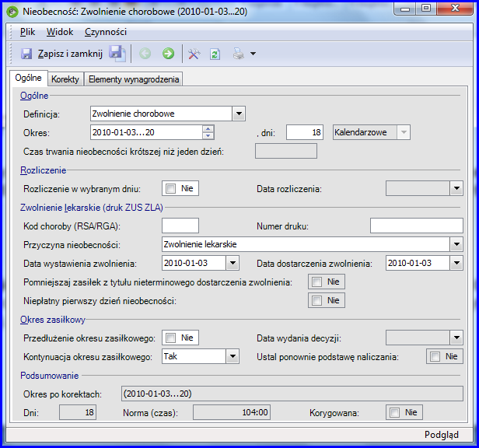Open the printer options dropdown arrow

point(253,54)
